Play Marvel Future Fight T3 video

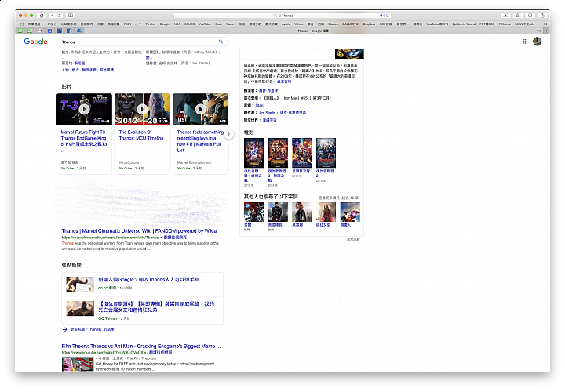point(84,109)
